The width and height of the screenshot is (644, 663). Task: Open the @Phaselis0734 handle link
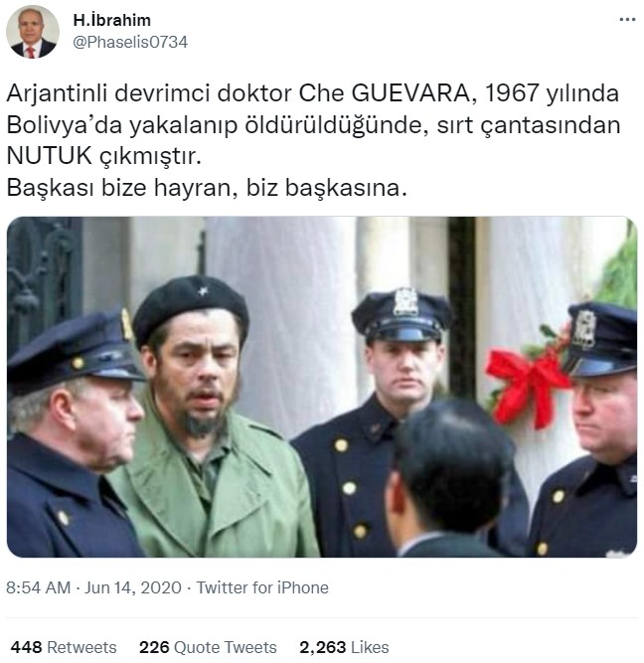click(130, 43)
